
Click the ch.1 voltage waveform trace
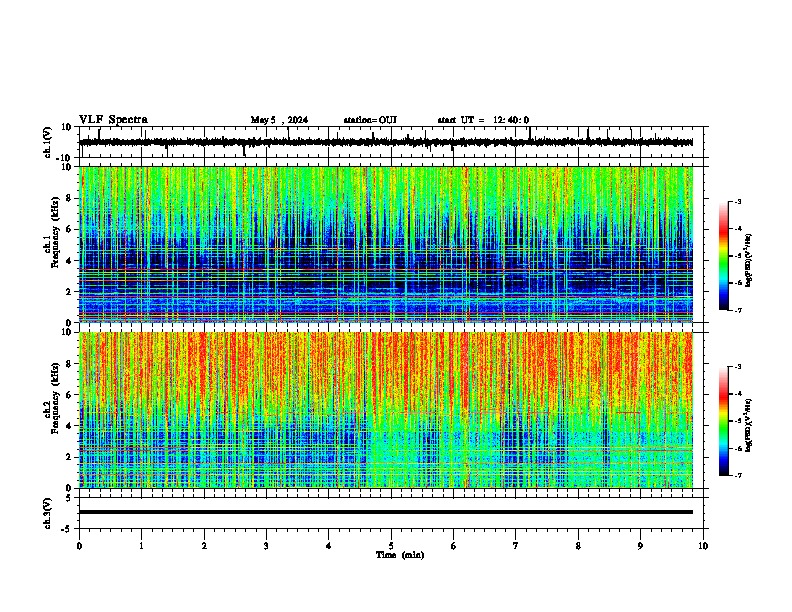pos(386,142)
